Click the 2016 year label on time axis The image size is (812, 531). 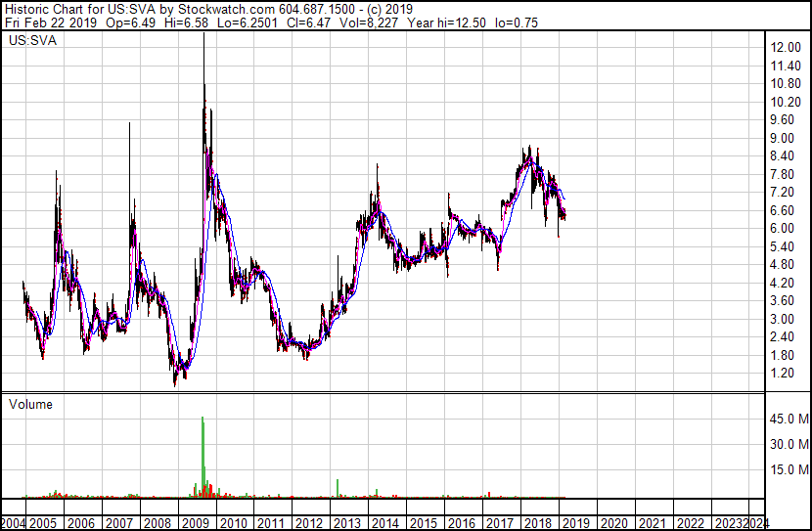pyautogui.click(x=462, y=523)
